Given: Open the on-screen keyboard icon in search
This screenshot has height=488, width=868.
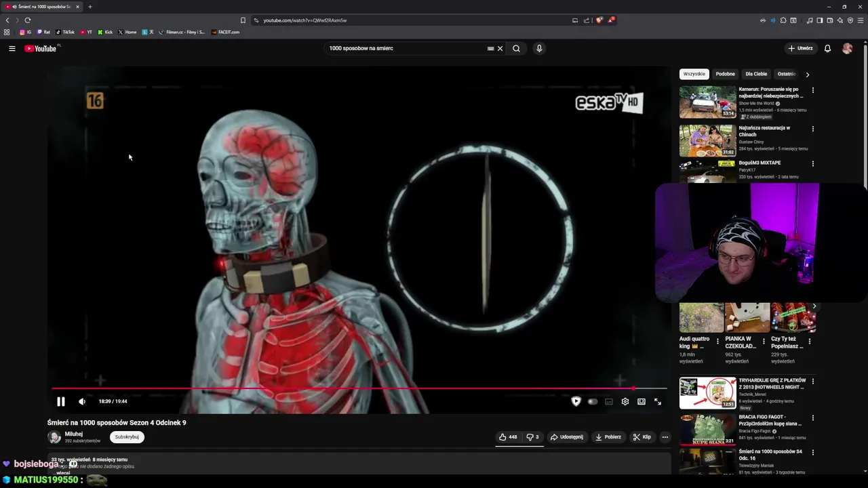Looking at the screenshot, I should coord(490,48).
